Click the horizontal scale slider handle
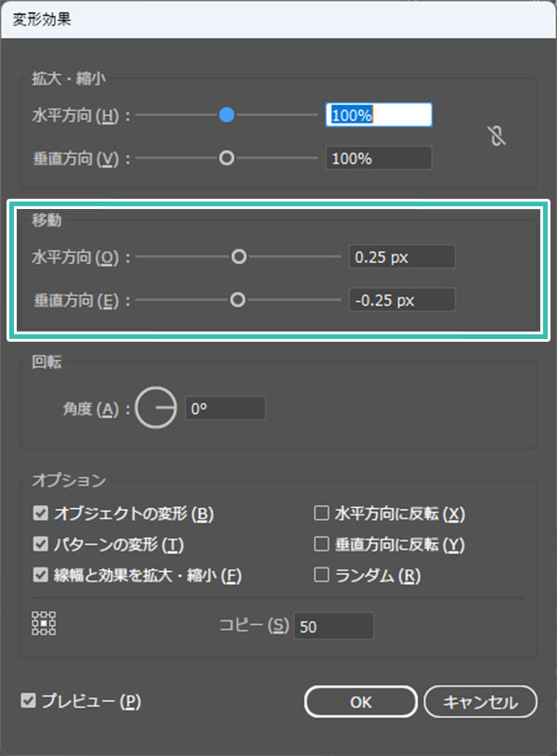Viewport: 557px width, 756px height. coord(227,115)
